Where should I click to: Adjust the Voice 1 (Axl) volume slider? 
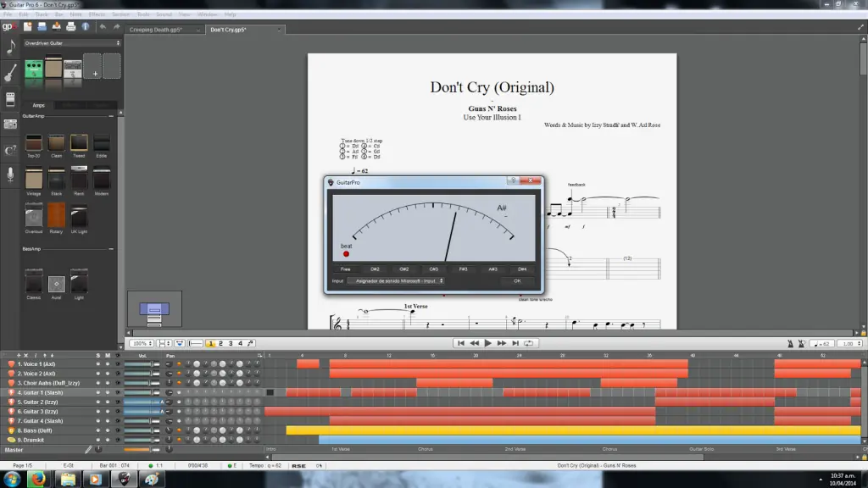point(142,364)
